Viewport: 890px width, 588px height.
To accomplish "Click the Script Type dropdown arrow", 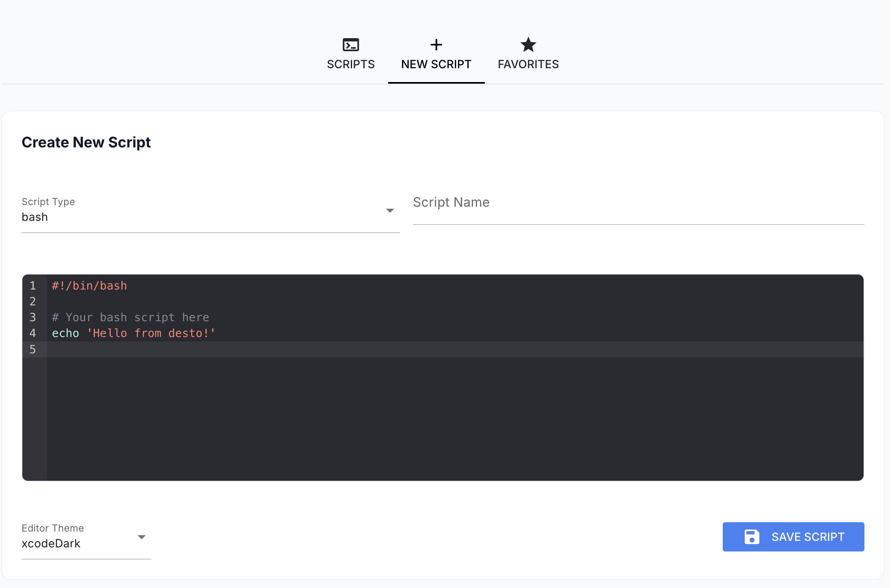I will (x=390, y=210).
